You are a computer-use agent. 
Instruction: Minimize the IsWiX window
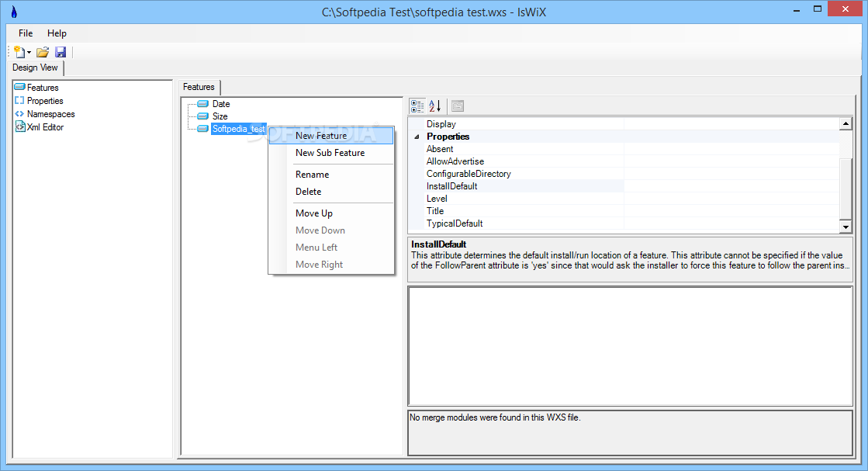tap(797, 9)
